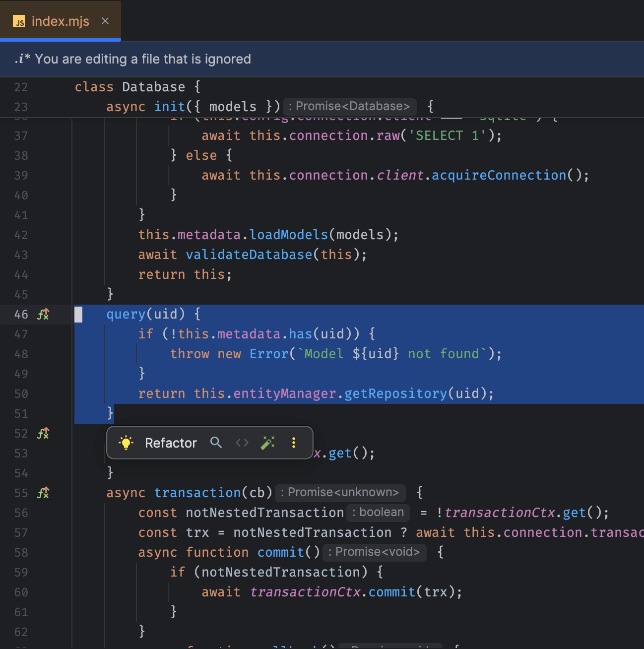Click the override gutter icon on line 52
The height and width of the screenshot is (649, 644).
[44, 433]
